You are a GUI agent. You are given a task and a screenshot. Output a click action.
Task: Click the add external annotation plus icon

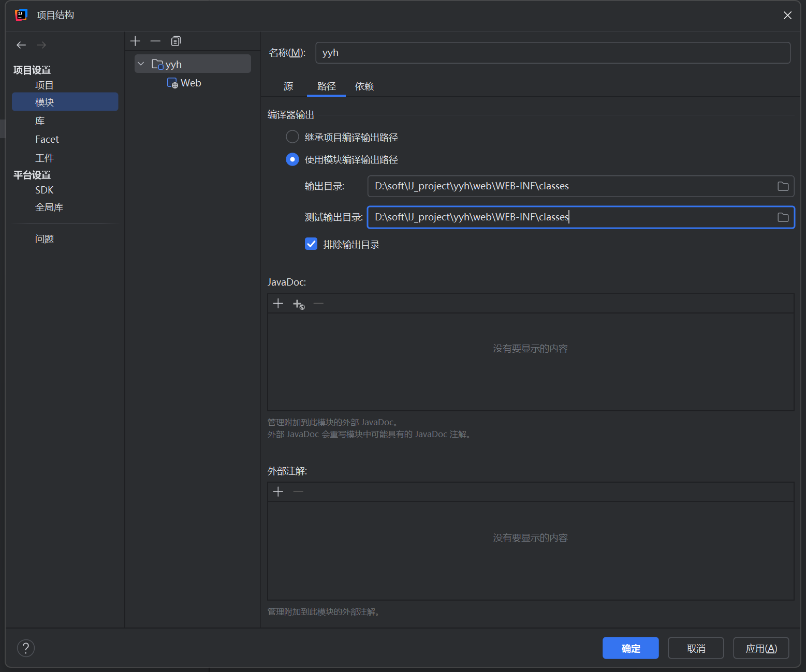pos(278,491)
